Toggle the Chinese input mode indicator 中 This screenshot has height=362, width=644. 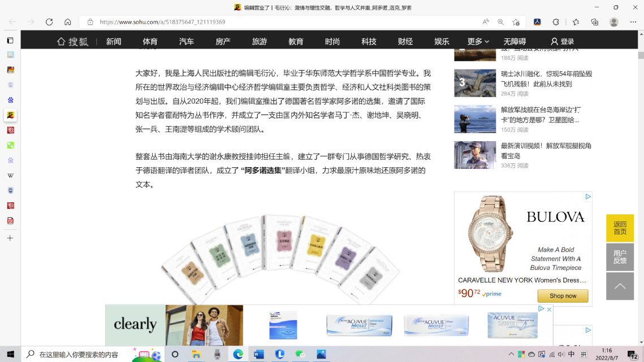click(x=571, y=354)
